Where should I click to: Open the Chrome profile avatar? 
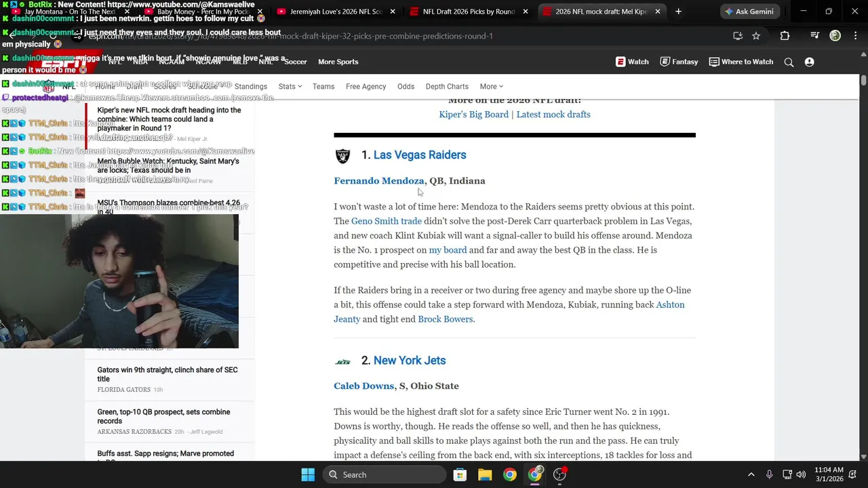click(835, 36)
